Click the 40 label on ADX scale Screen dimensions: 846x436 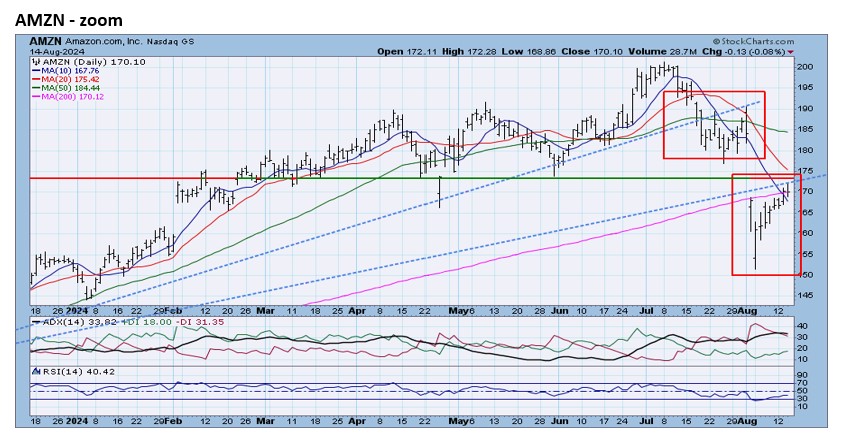point(803,326)
